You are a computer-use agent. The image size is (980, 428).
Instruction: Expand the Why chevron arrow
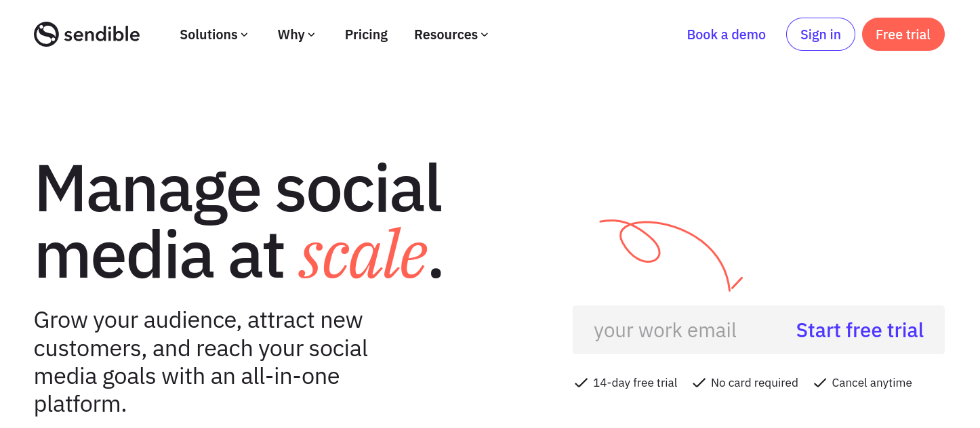(312, 35)
